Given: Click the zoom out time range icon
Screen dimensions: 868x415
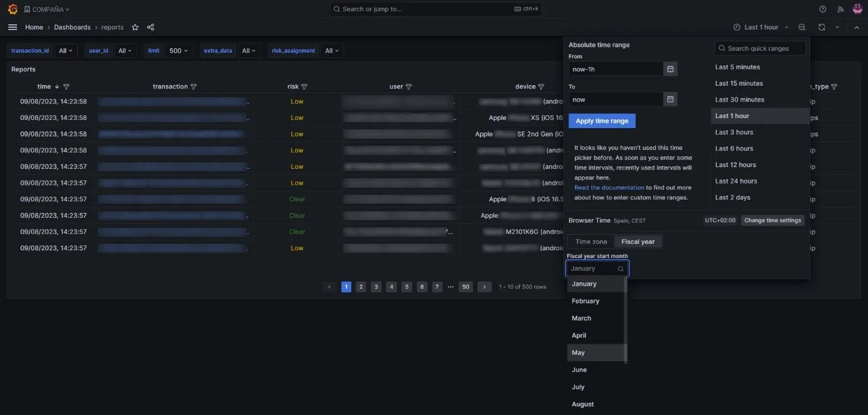Looking at the screenshot, I should (802, 27).
